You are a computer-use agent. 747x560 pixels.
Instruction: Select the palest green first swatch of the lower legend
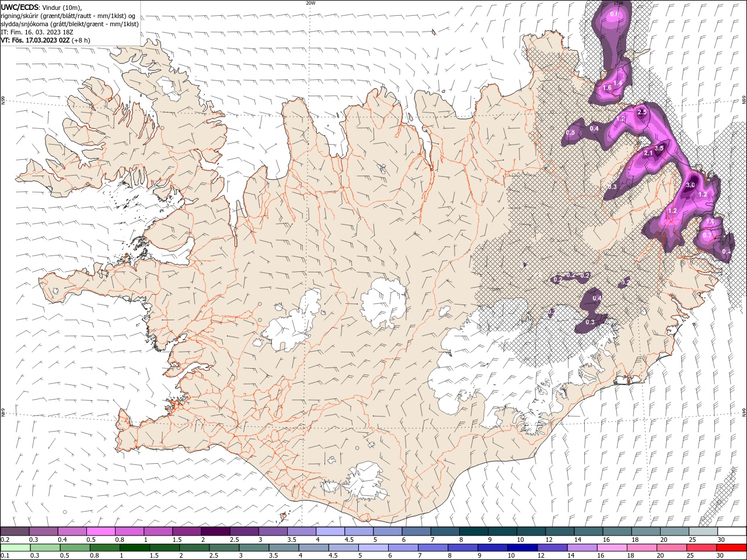click(x=15, y=548)
